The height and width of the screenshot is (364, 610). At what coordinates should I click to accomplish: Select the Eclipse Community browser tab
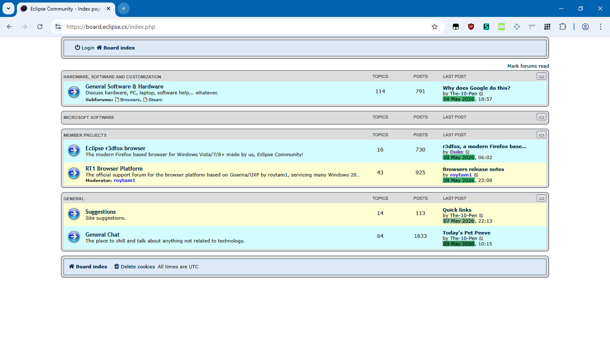pyautogui.click(x=66, y=8)
